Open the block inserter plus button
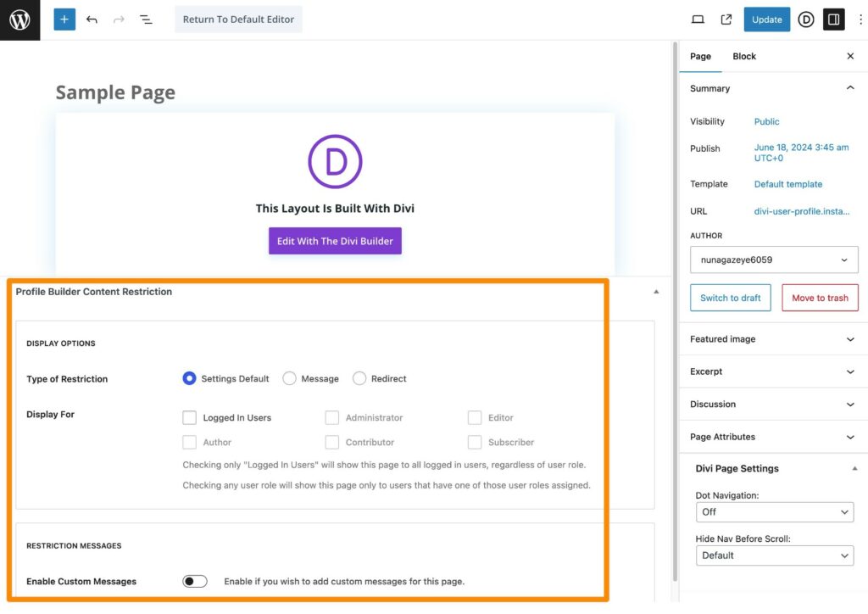Image resolution: width=868 pixels, height=614 pixels. (x=64, y=20)
